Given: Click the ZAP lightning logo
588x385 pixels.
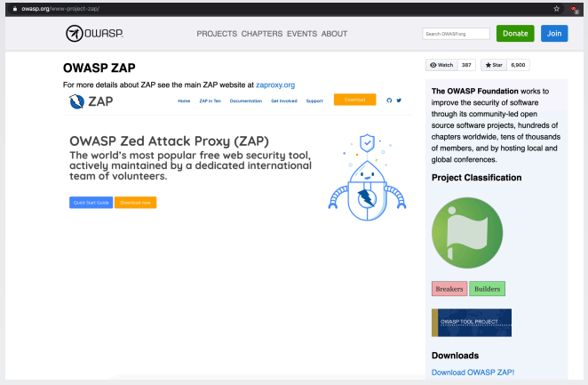Looking at the screenshot, I should click(x=77, y=101).
